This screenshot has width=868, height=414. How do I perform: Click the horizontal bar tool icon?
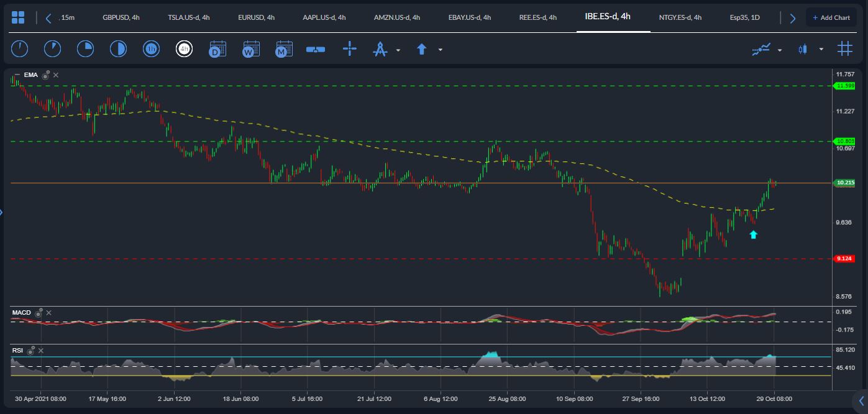(316, 49)
